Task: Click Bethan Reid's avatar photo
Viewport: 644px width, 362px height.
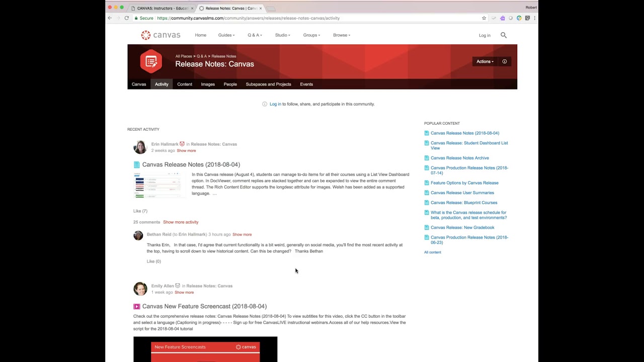Action: [x=138, y=236]
